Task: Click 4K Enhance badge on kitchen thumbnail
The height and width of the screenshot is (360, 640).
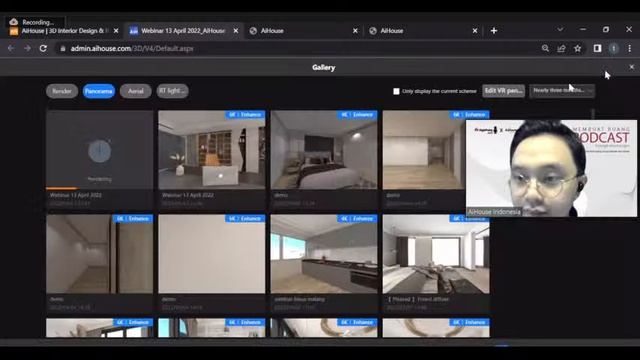Action: pyautogui.click(x=358, y=219)
